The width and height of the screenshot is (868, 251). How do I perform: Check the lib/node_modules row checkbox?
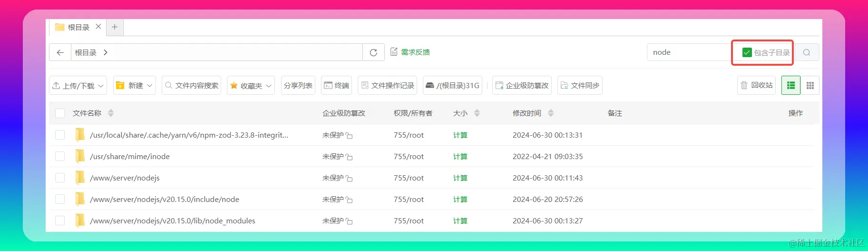[60, 221]
